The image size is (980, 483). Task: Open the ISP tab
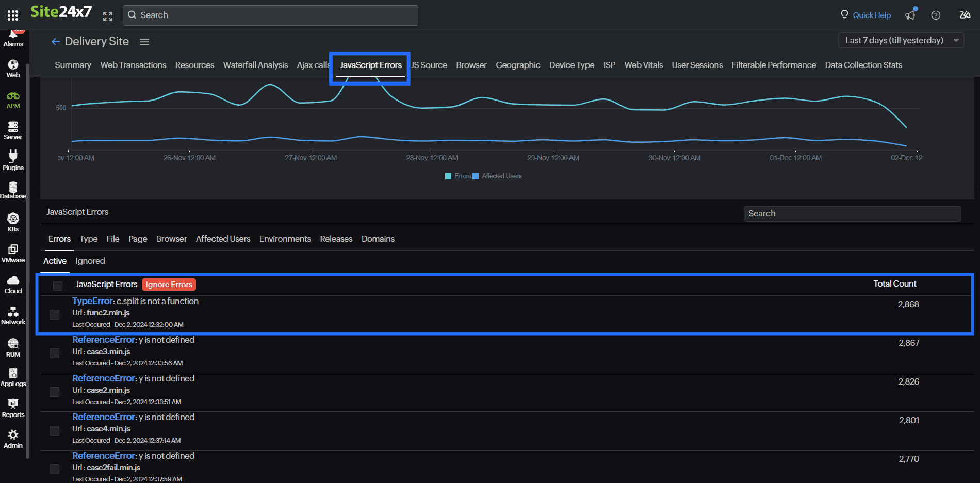609,65
